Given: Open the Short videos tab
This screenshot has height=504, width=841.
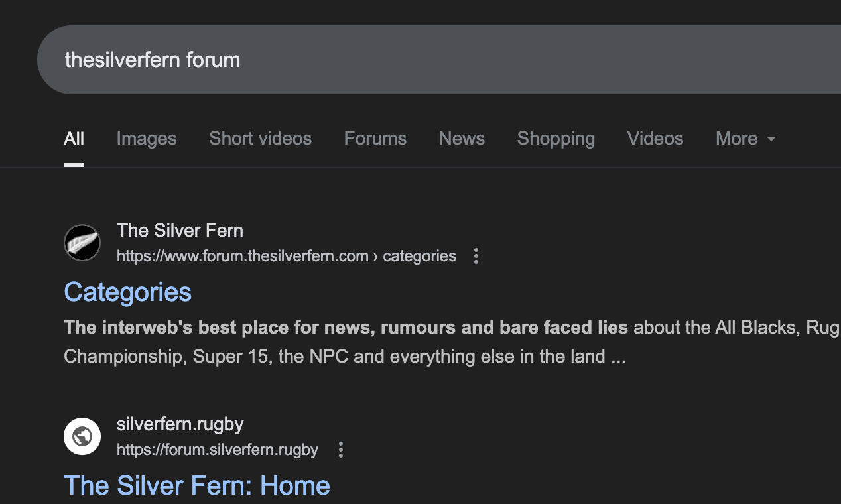Looking at the screenshot, I should (260, 139).
